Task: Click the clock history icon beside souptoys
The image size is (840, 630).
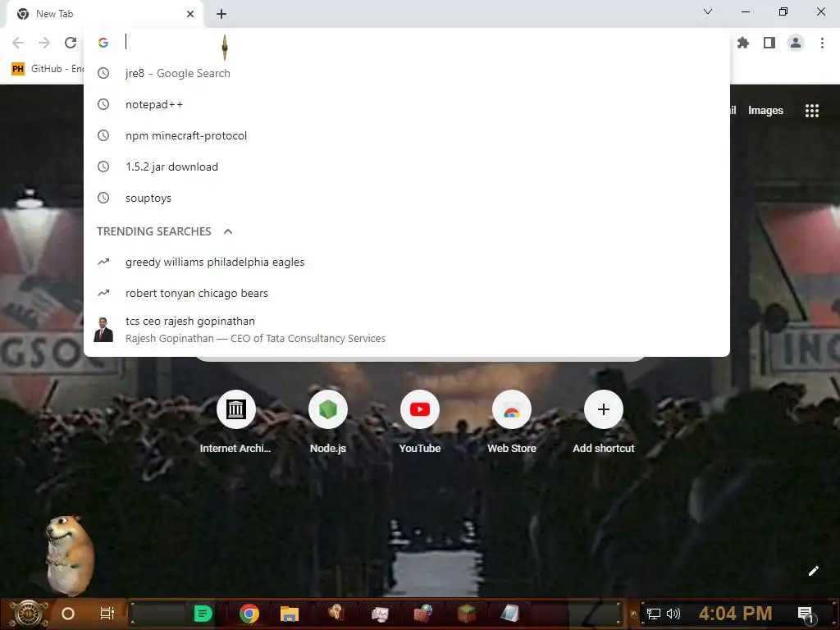Action: point(103,198)
